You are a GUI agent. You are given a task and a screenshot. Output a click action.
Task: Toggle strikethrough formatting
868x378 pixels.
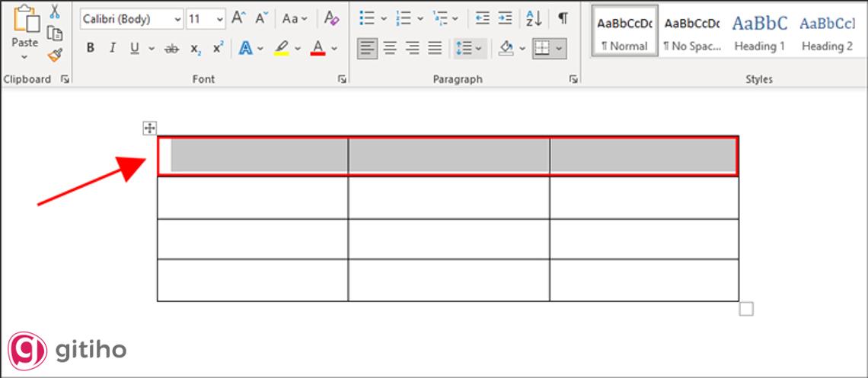[x=171, y=49]
